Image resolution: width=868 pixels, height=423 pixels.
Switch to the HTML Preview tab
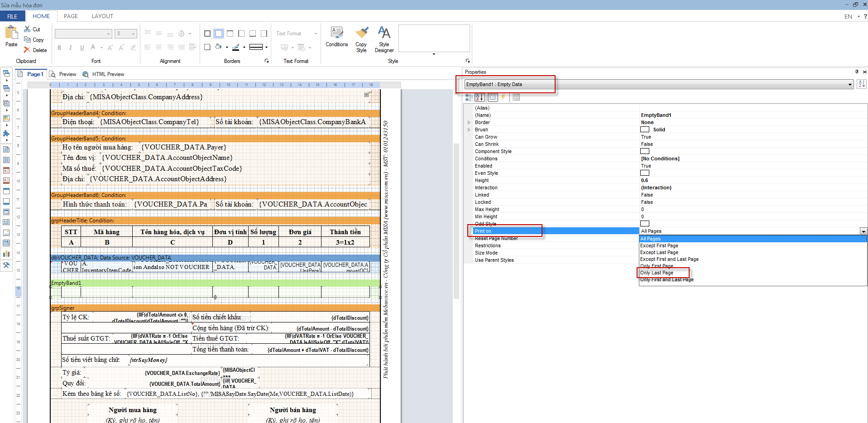[103, 74]
